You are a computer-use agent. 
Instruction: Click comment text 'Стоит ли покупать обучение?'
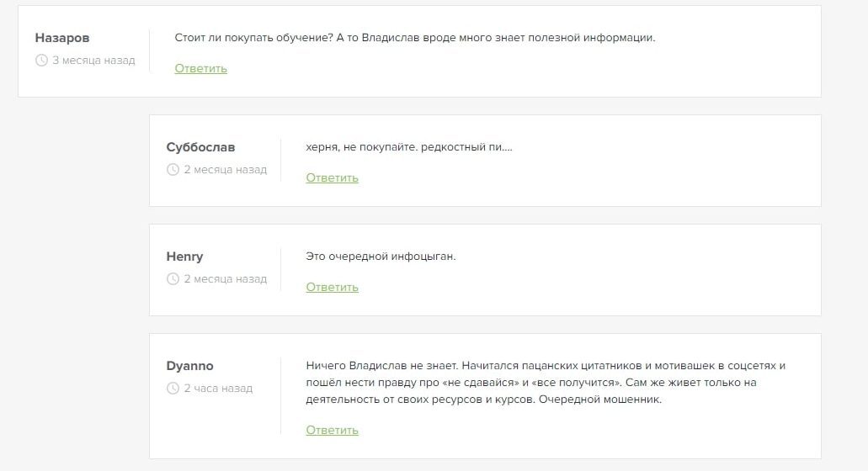pos(253,38)
